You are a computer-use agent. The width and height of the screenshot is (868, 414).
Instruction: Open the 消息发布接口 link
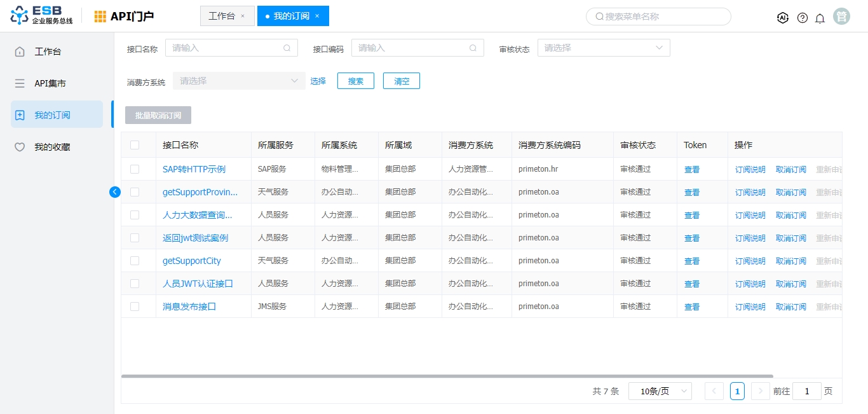[x=189, y=307]
